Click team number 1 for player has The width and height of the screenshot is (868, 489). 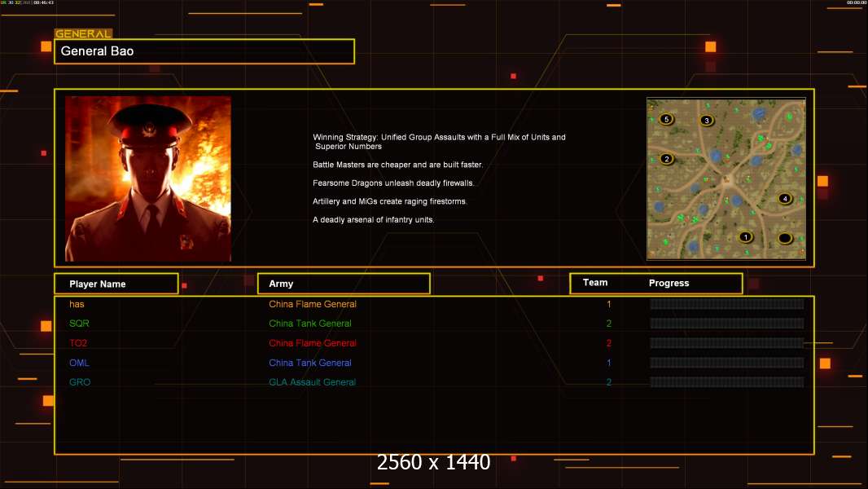609,304
